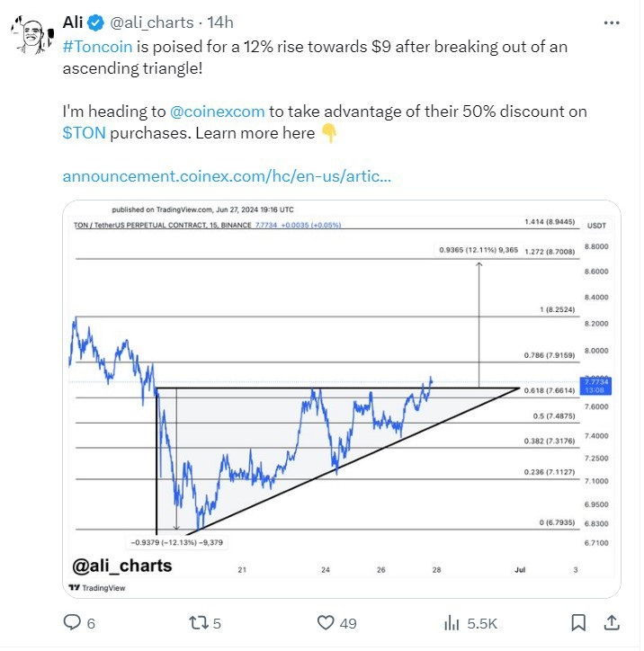644x651 pixels.
Task: Click the blue verified badge next to Ali
Action: click(96, 22)
